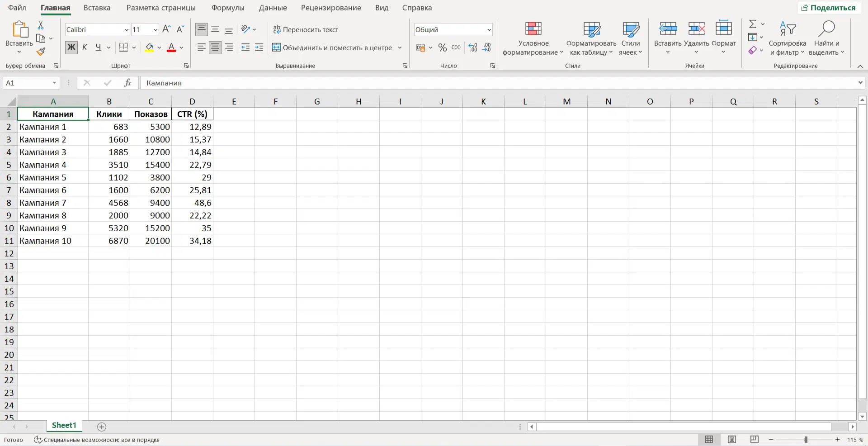Viewport: 868px width, 446px height.
Task: Switch to Page Break Preview icon
Action: click(755, 439)
